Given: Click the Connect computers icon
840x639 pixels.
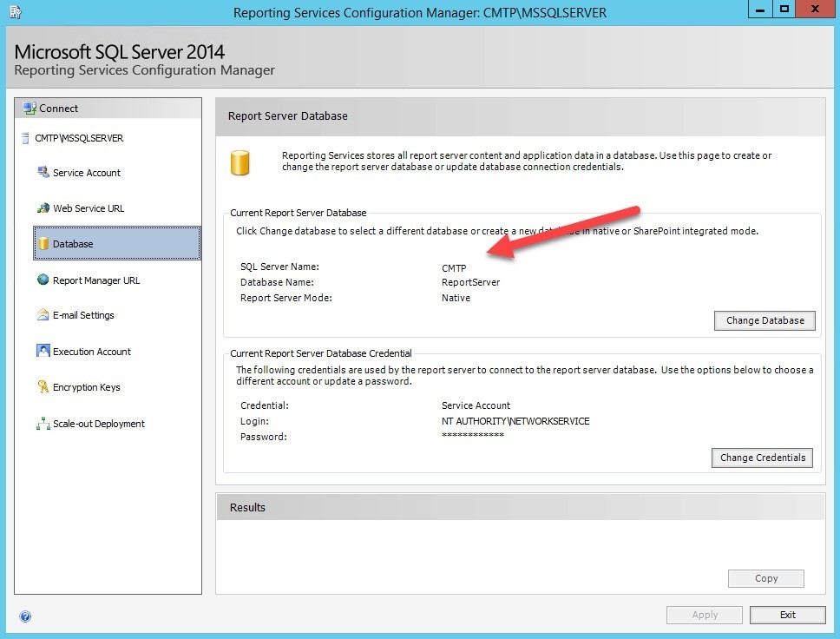Looking at the screenshot, I should pyautogui.click(x=30, y=109).
